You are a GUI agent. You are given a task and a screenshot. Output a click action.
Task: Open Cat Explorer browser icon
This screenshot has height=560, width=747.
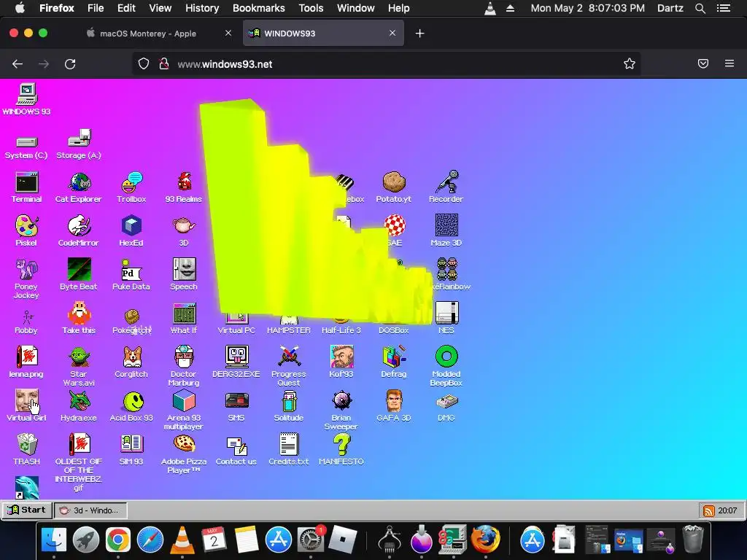click(79, 182)
